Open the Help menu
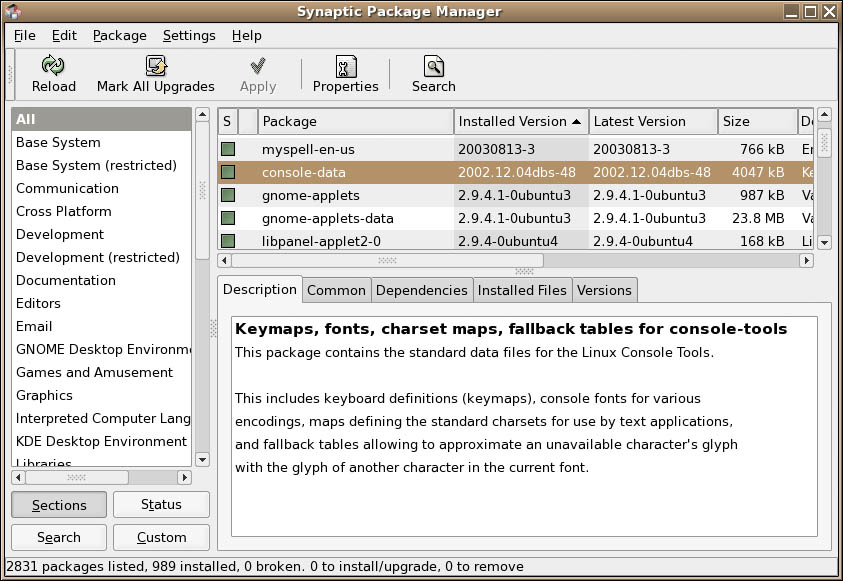This screenshot has height=581, width=843. tap(247, 35)
